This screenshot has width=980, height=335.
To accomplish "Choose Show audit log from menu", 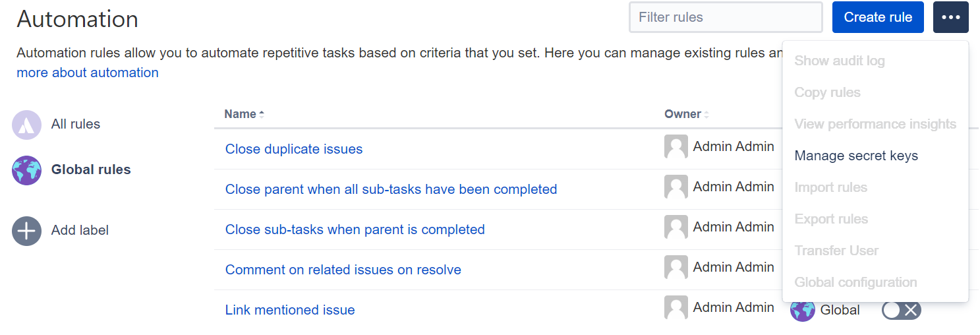I will (x=839, y=61).
